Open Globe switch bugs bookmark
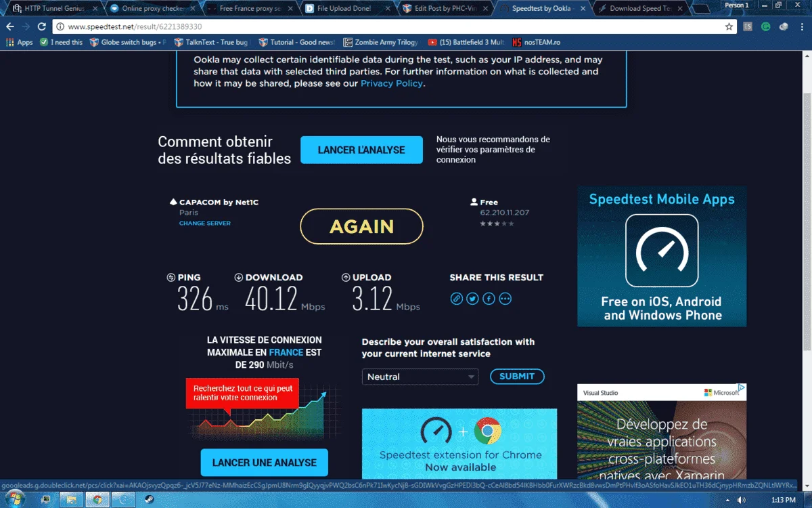 point(128,42)
